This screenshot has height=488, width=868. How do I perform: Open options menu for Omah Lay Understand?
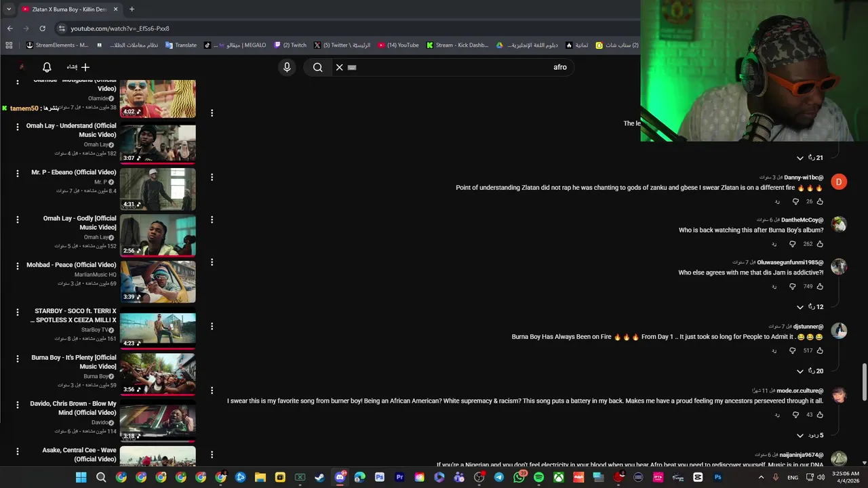(18, 127)
